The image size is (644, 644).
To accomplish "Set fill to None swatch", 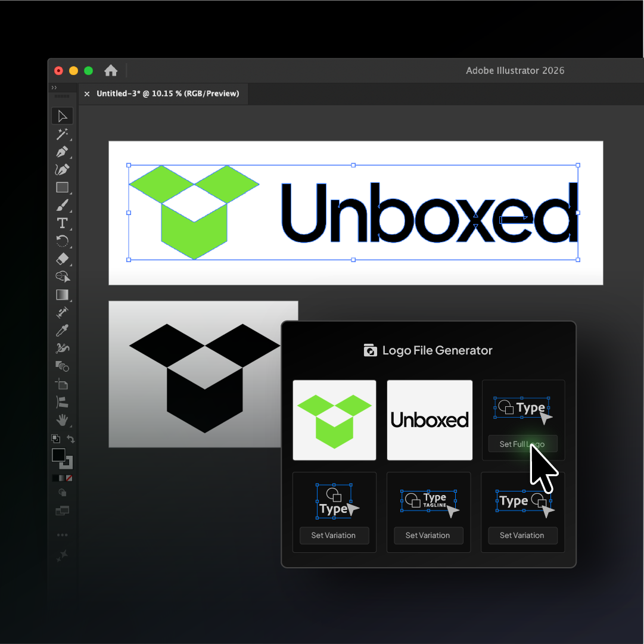I will point(70,478).
